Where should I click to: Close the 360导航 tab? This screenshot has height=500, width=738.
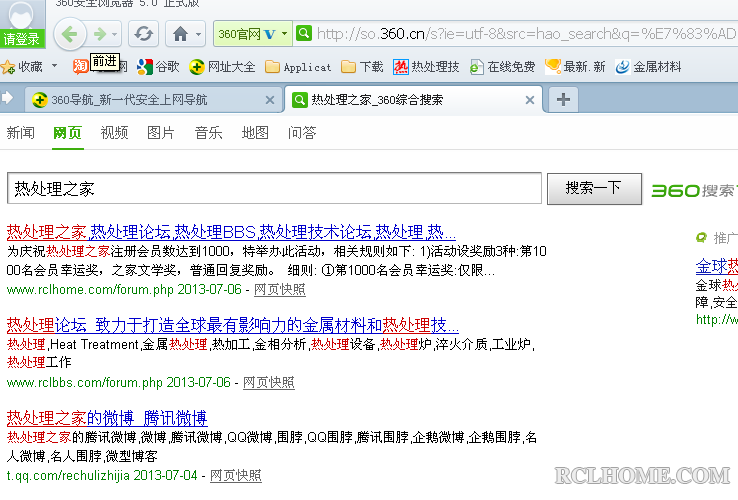(270, 100)
